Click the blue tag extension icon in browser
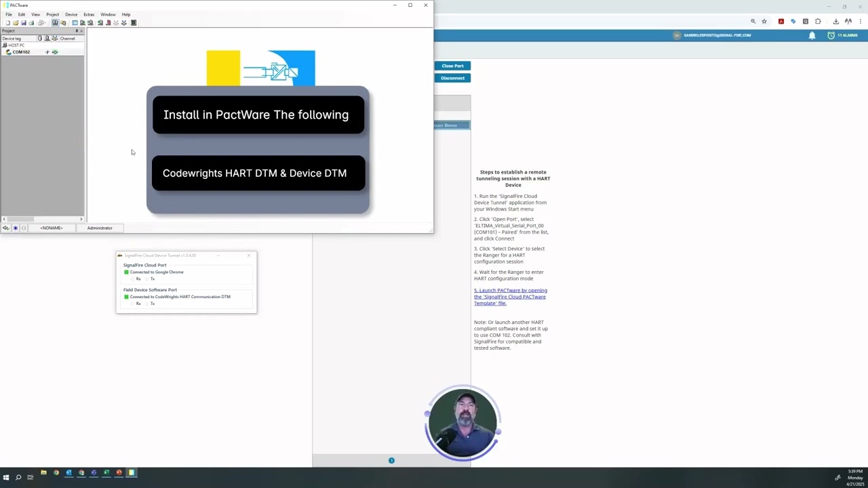The height and width of the screenshot is (488, 868). [793, 22]
